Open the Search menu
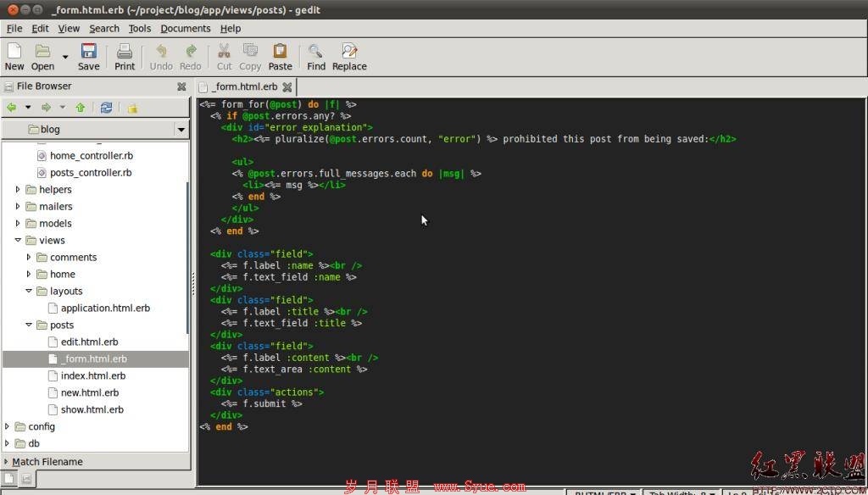This screenshot has height=495, width=868. pyautogui.click(x=104, y=28)
